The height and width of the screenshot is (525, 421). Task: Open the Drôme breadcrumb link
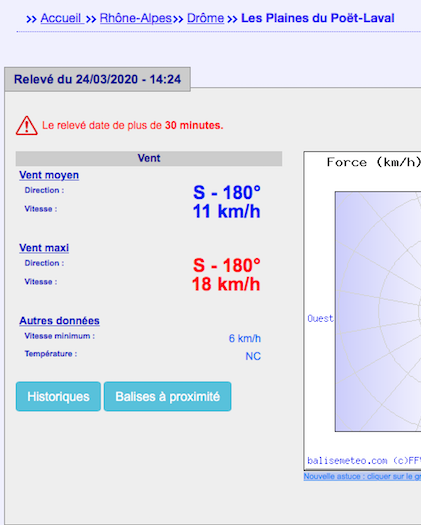pos(205,18)
